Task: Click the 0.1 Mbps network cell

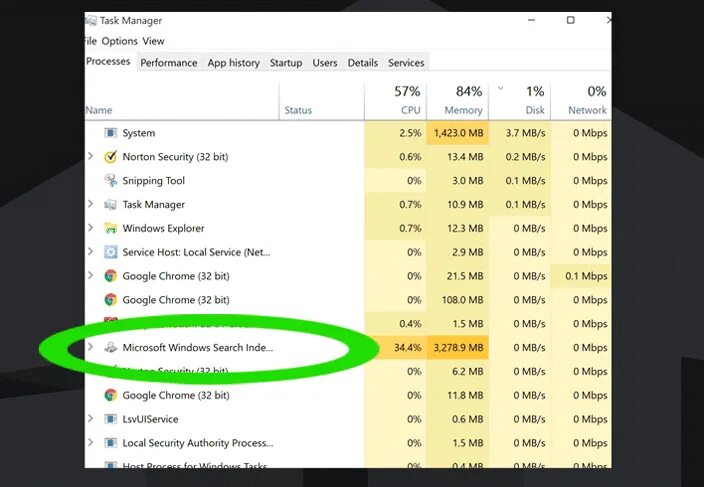Action: (581, 276)
